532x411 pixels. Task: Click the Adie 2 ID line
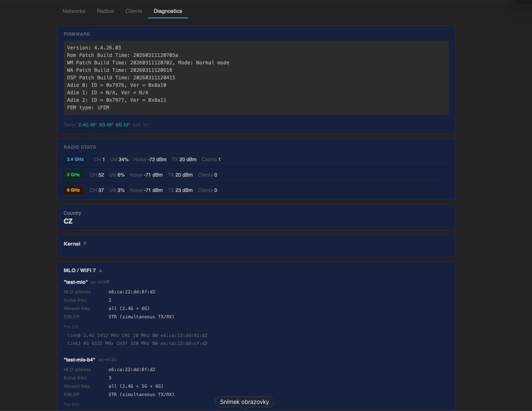coord(116,100)
